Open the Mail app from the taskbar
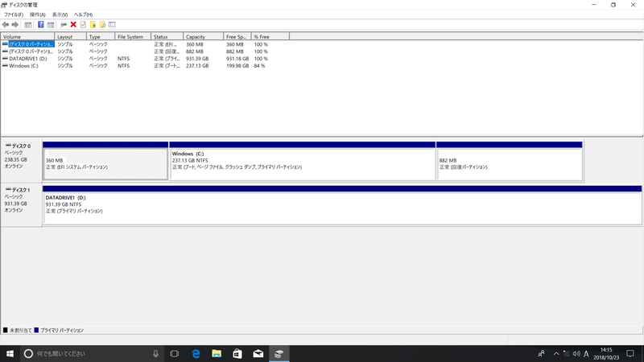The width and height of the screenshot is (644, 362). point(258,353)
